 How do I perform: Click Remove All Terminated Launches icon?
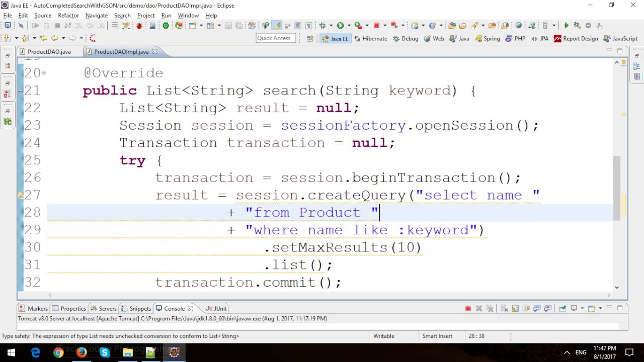[490, 308]
